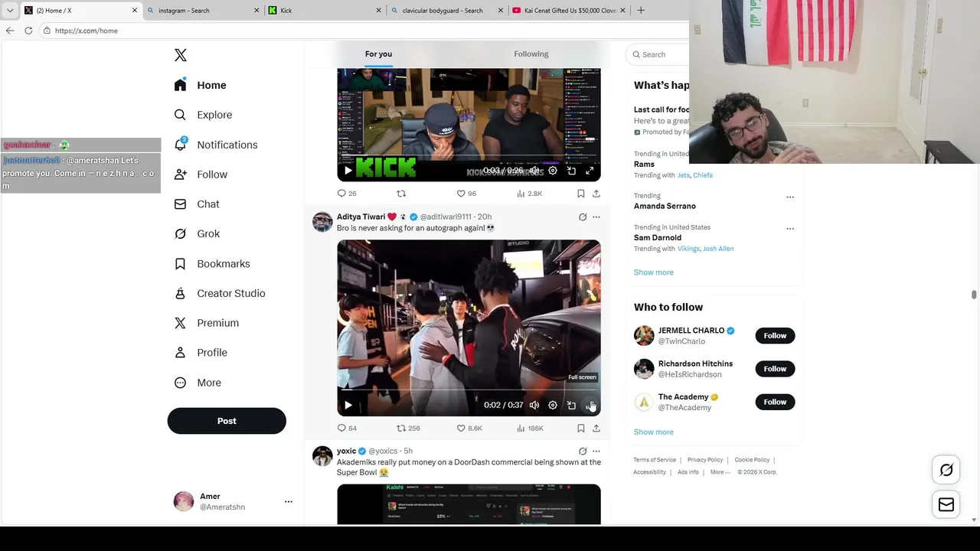Open settings gear on Aditya Tiwari video
This screenshot has height=551, width=980.
553,406
